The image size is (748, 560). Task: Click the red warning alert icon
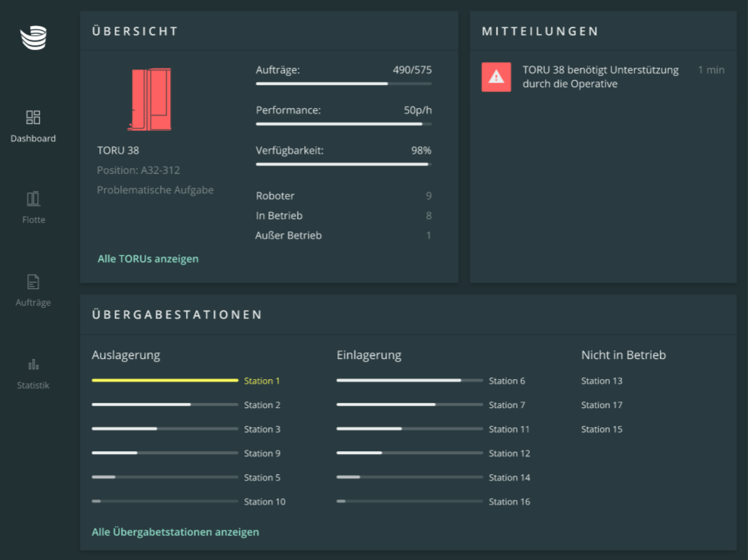pos(496,77)
